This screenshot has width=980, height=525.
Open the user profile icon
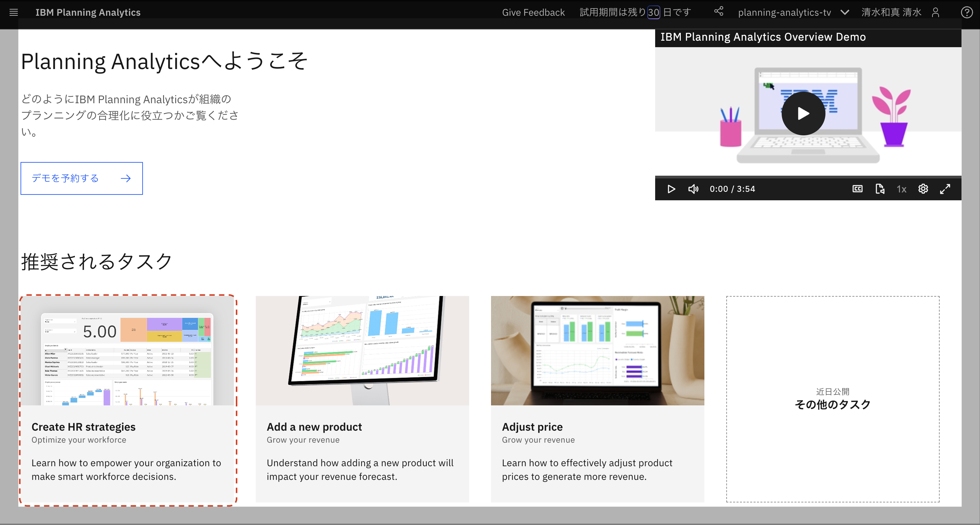click(936, 13)
